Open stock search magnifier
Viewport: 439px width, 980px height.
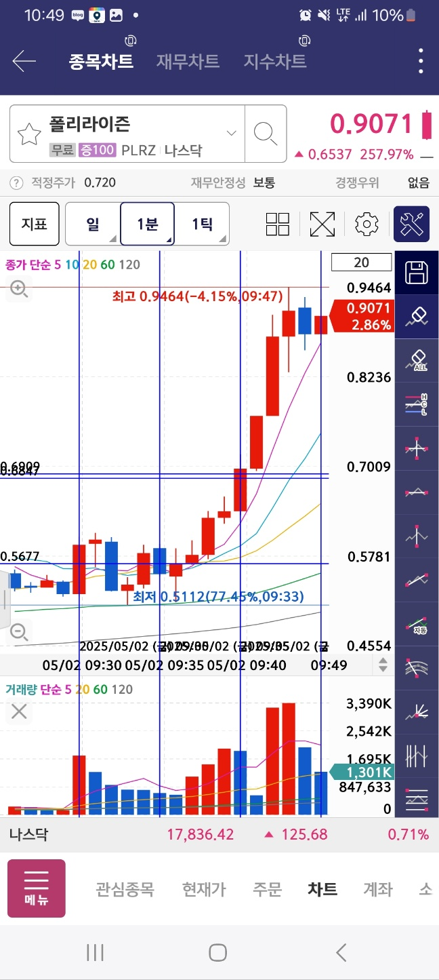pos(266,134)
